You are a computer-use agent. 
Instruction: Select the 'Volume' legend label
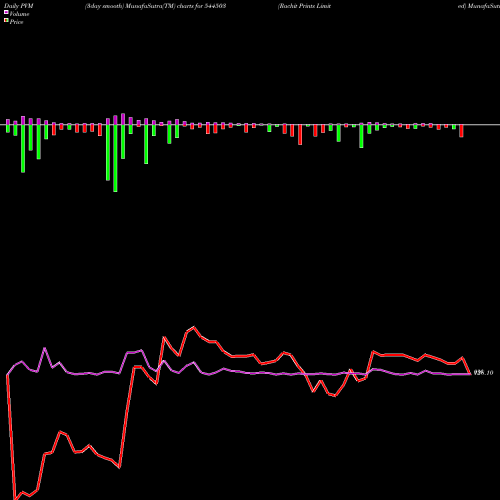point(19,14)
